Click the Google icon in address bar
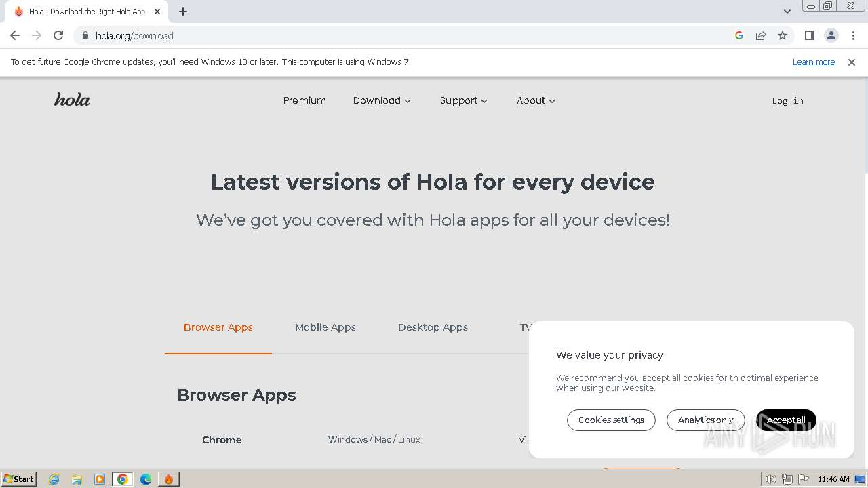This screenshot has width=868, height=488. click(739, 35)
